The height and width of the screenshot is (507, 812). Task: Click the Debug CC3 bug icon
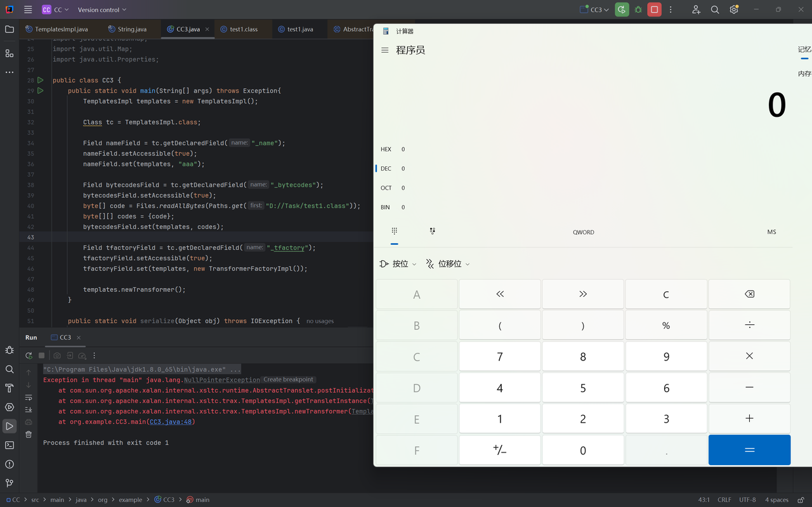(x=638, y=10)
